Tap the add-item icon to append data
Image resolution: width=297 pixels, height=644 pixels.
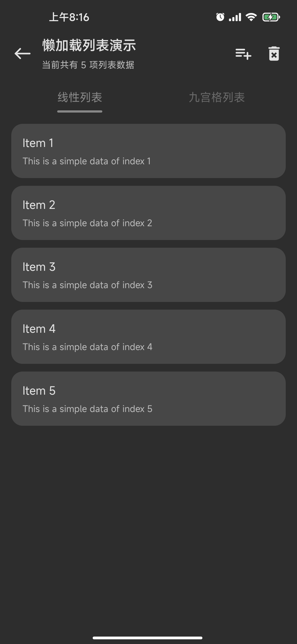tap(243, 54)
